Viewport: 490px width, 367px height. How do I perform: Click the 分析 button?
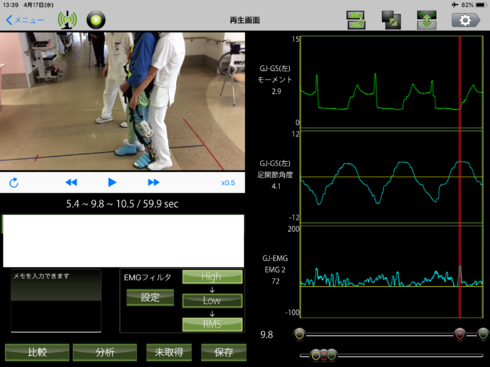pyautogui.click(x=105, y=352)
